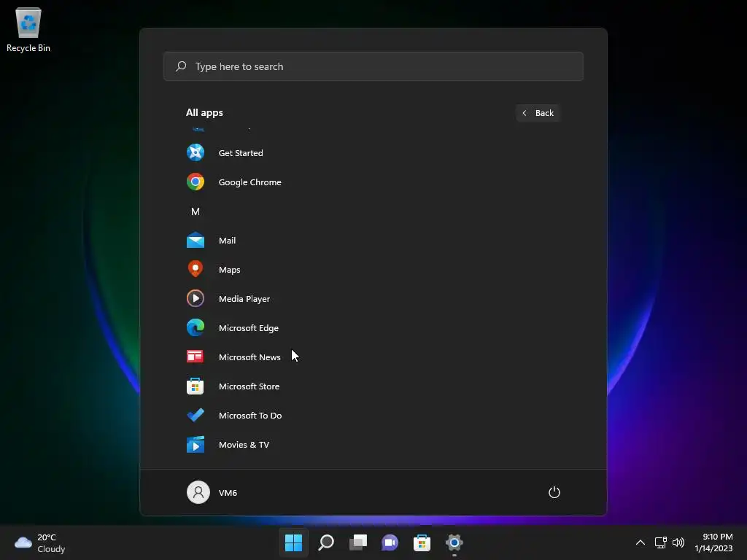
Task: Open the clock showing 9:10 PM 1/14/2023
Action: 713,542
